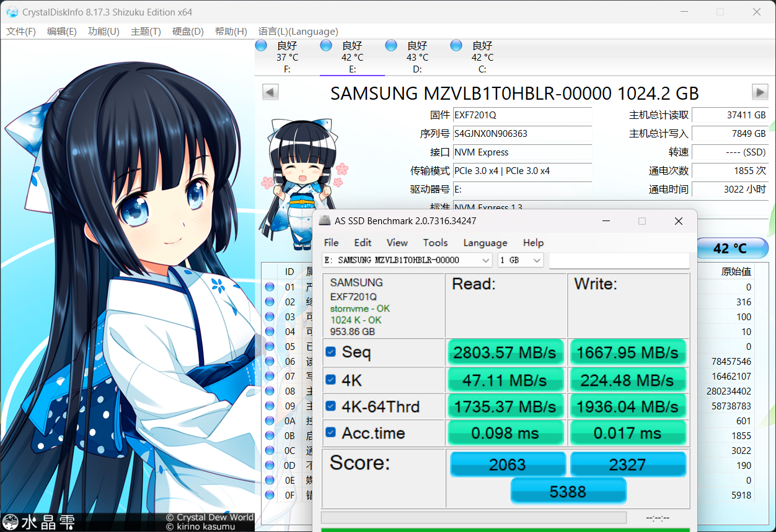This screenshot has width=776, height=532.
Task: Click the right arrow to view next drive
Action: pos(759,92)
